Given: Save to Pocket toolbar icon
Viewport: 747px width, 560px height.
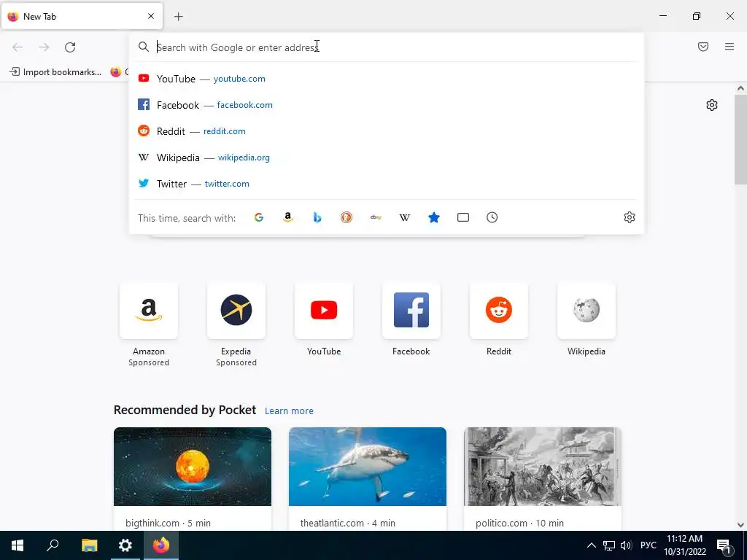Looking at the screenshot, I should pyautogui.click(x=703, y=47).
